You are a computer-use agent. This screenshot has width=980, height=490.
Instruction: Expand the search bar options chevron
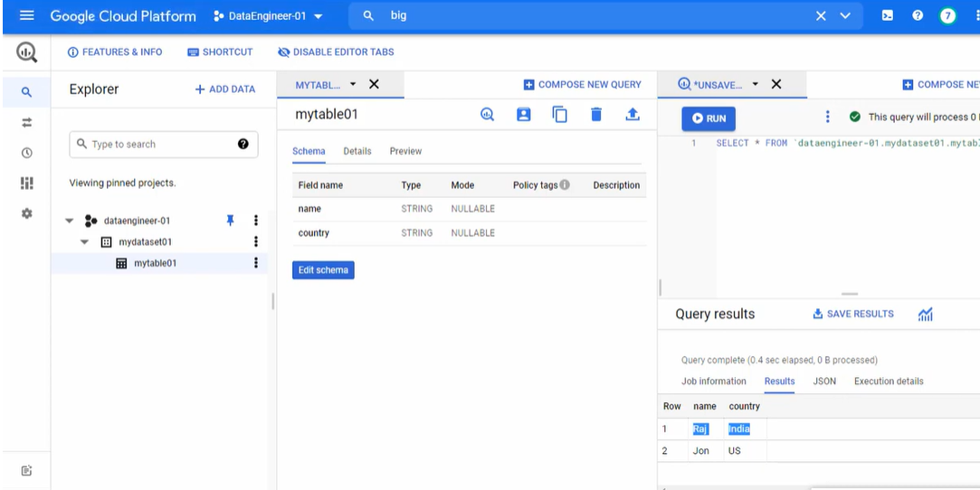coord(845,16)
